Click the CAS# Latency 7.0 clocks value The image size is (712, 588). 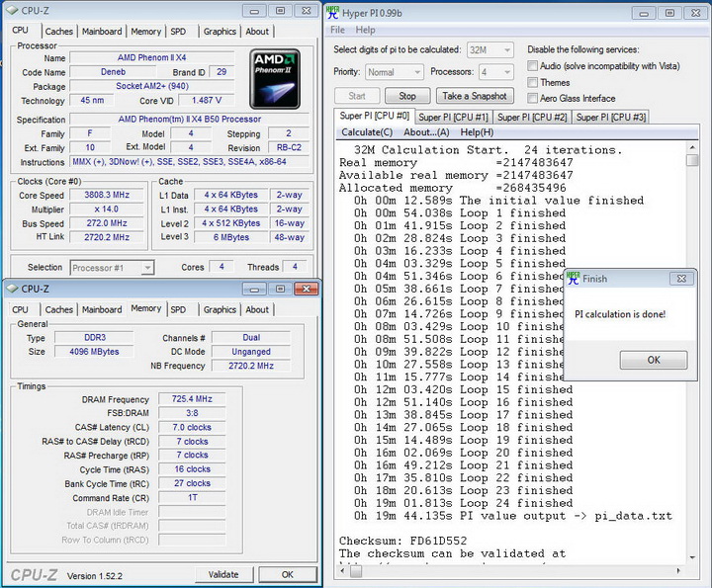coord(192,427)
